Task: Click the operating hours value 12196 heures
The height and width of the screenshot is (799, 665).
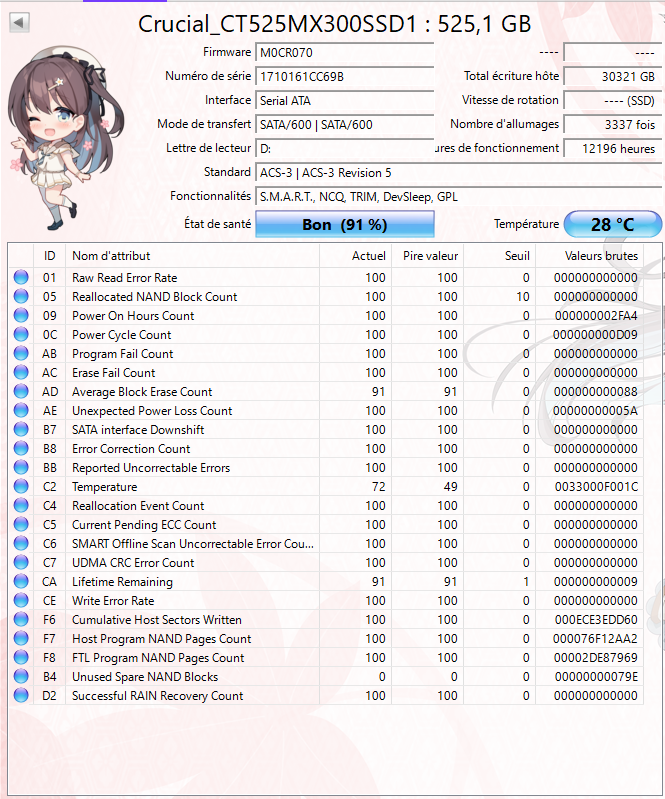Action: pos(613,148)
